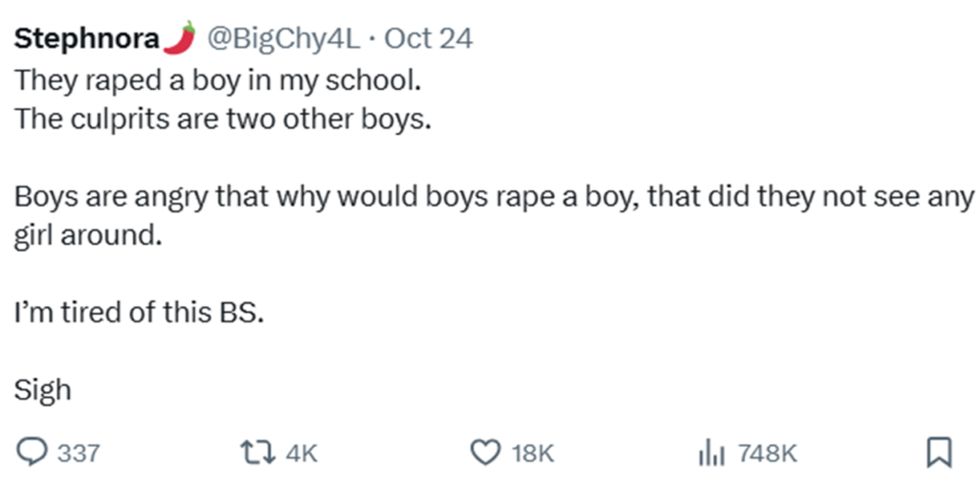Click the chili pepper emoji beside Stephnora
980x488 pixels.
(179, 37)
